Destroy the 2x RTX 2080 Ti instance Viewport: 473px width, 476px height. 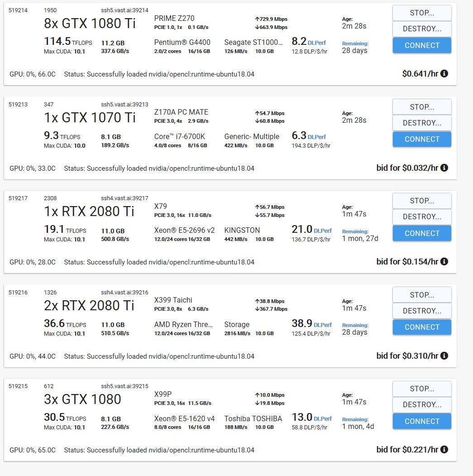(422, 311)
